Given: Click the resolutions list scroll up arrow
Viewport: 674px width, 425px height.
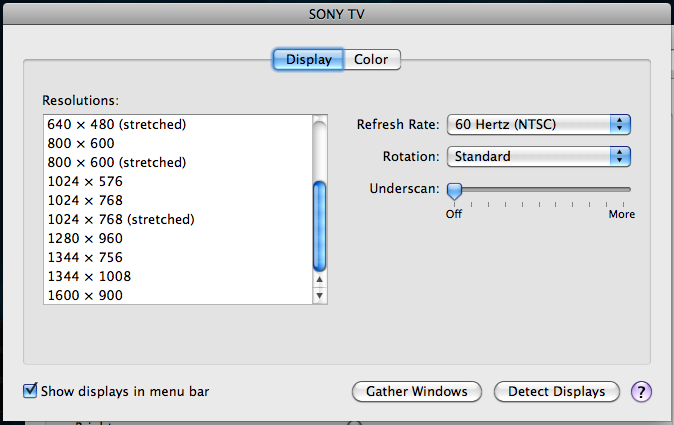Looking at the screenshot, I should [x=320, y=279].
